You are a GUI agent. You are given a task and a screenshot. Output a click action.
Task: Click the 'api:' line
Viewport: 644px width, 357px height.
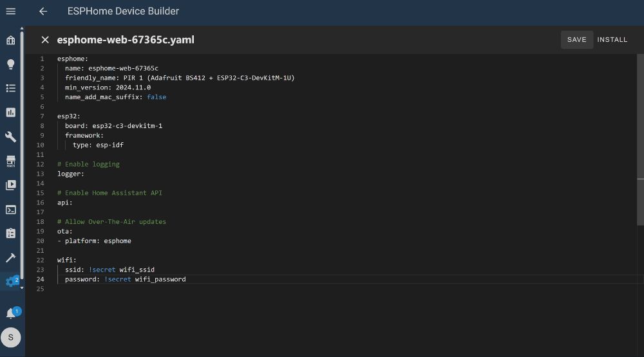(x=64, y=202)
